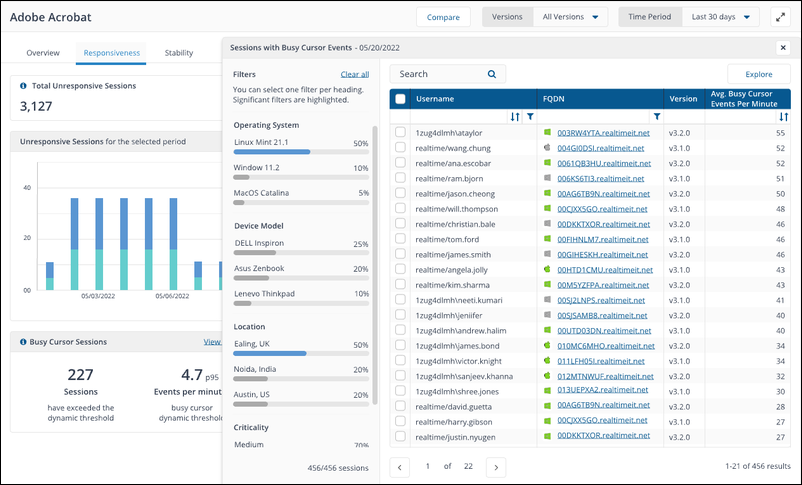Sort by Avg. Busy Cursor Events
Screen dimensions: 802x485
pos(783,117)
